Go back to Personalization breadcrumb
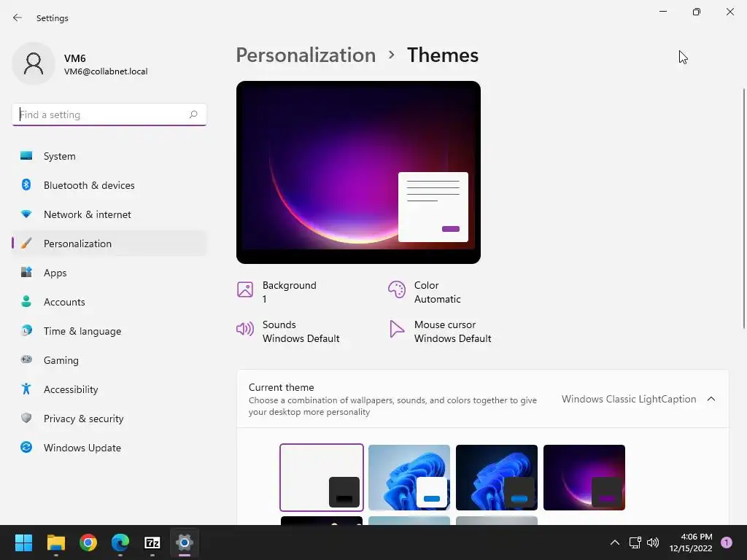This screenshot has height=560, width=747. coord(306,55)
